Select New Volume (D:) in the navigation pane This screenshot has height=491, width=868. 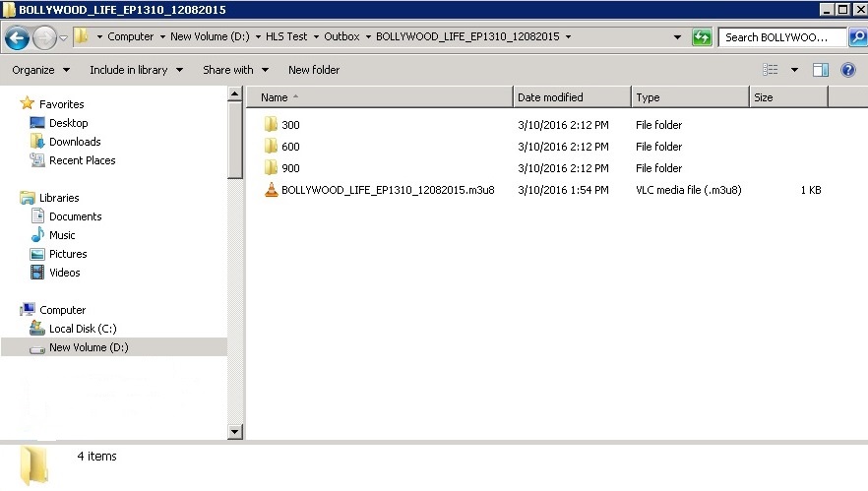point(89,347)
